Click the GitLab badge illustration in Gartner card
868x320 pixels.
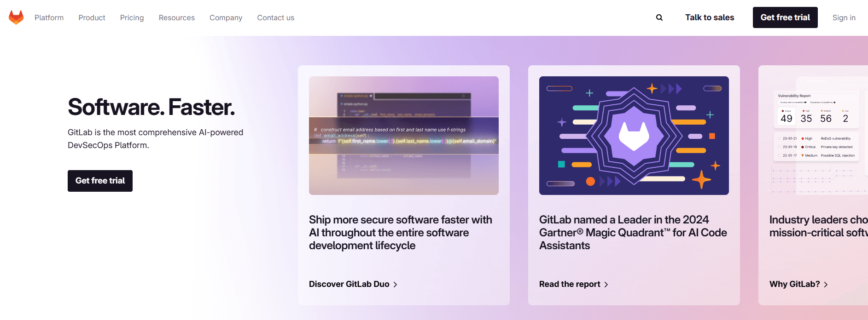click(634, 136)
